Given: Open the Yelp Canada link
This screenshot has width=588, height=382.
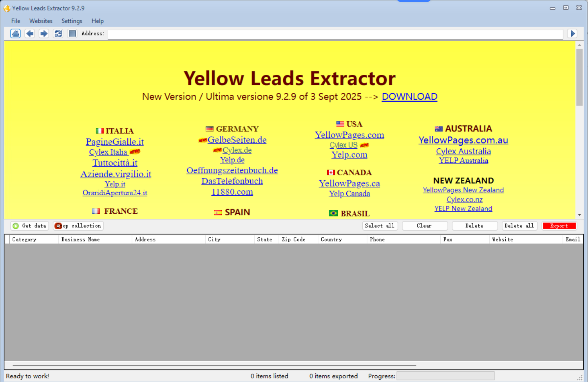Looking at the screenshot, I should coord(349,194).
